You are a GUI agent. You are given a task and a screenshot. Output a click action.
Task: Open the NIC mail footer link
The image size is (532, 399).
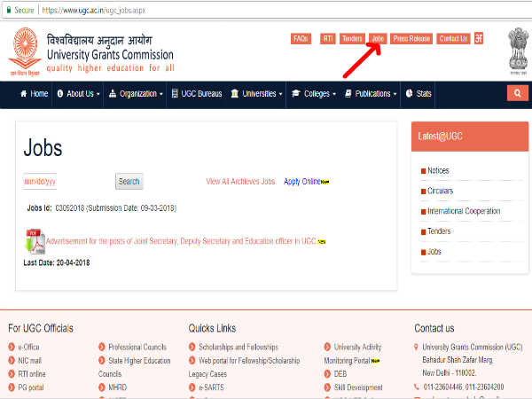pos(30,360)
